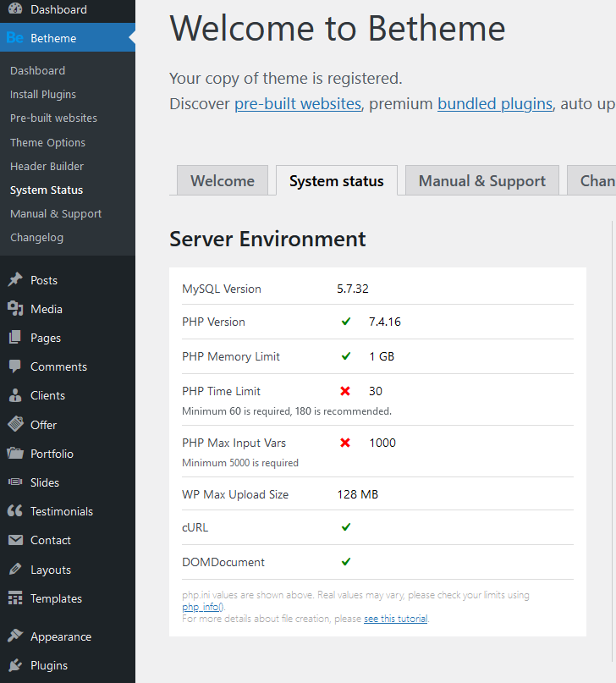616x683 pixels.
Task: Follow the pre-built websites link
Action: [x=298, y=103]
